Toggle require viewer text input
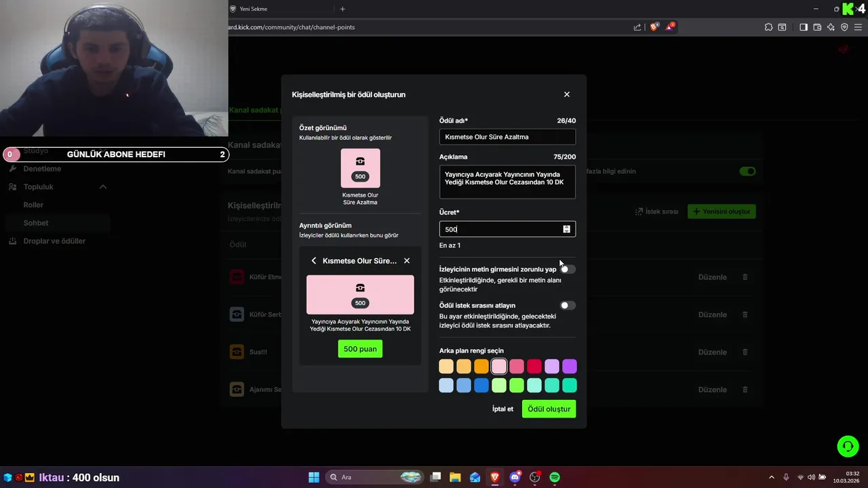868x488 pixels. coord(568,269)
